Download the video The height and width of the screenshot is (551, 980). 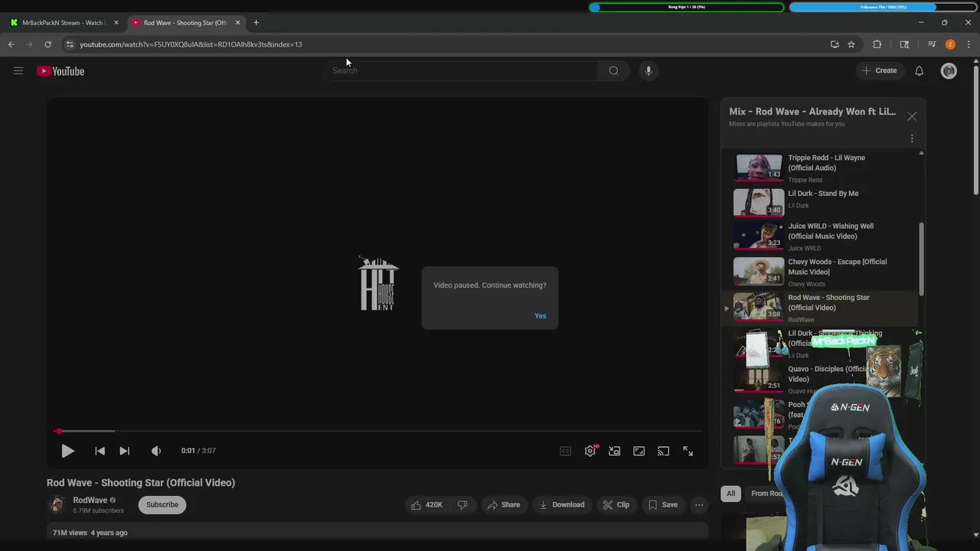(562, 504)
